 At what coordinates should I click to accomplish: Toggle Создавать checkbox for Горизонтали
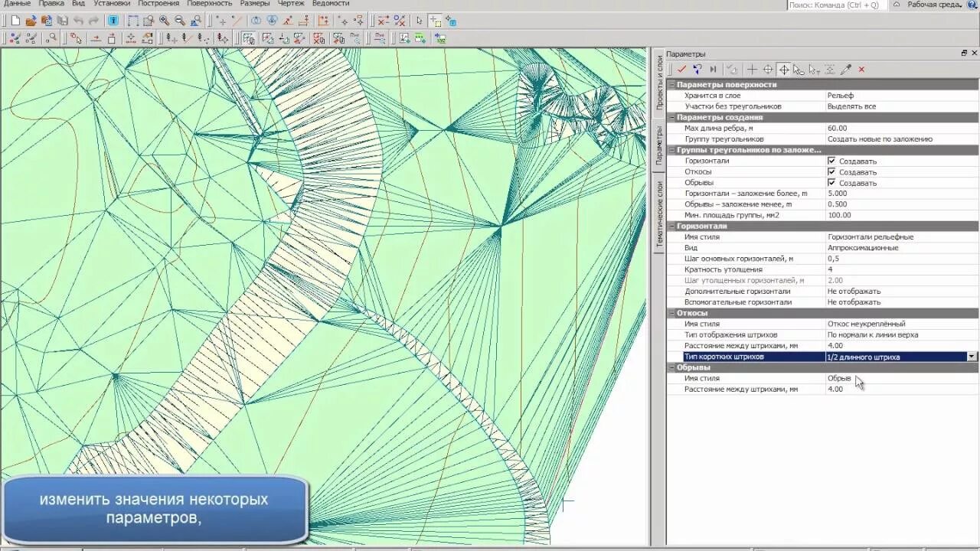click(x=831, y=161)
